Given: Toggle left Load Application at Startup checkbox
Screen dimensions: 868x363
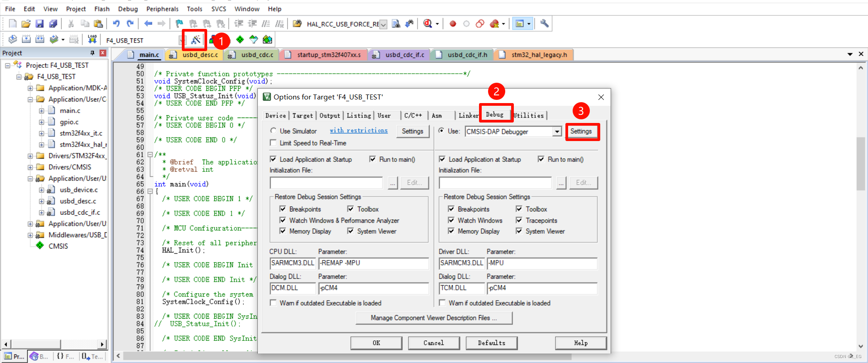Looking at the screenshot, I should (x=273, y=159).
